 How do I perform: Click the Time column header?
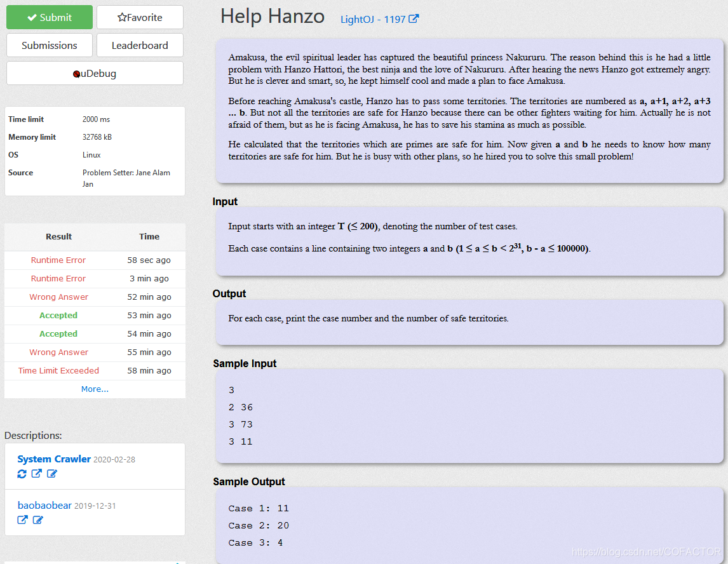pos(149,237)
